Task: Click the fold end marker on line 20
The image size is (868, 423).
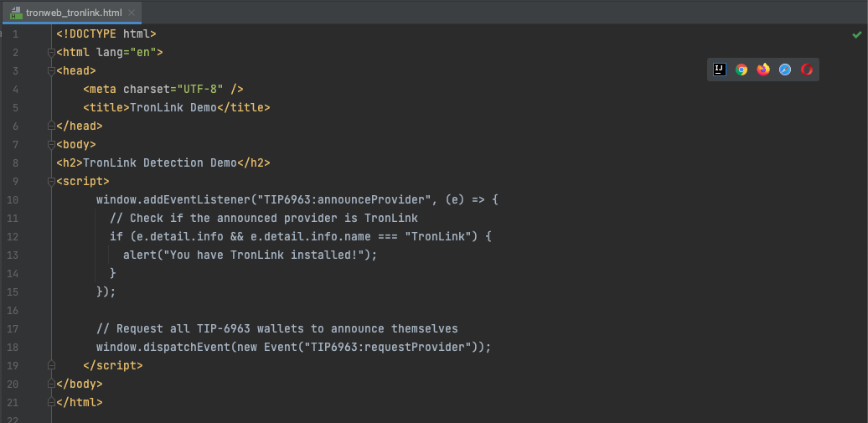Action: click(x=51, y=384)
